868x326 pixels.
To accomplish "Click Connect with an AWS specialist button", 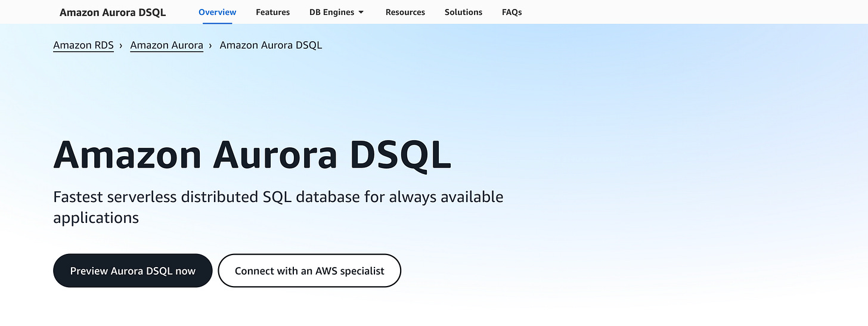I will click(x=309, y=271).
